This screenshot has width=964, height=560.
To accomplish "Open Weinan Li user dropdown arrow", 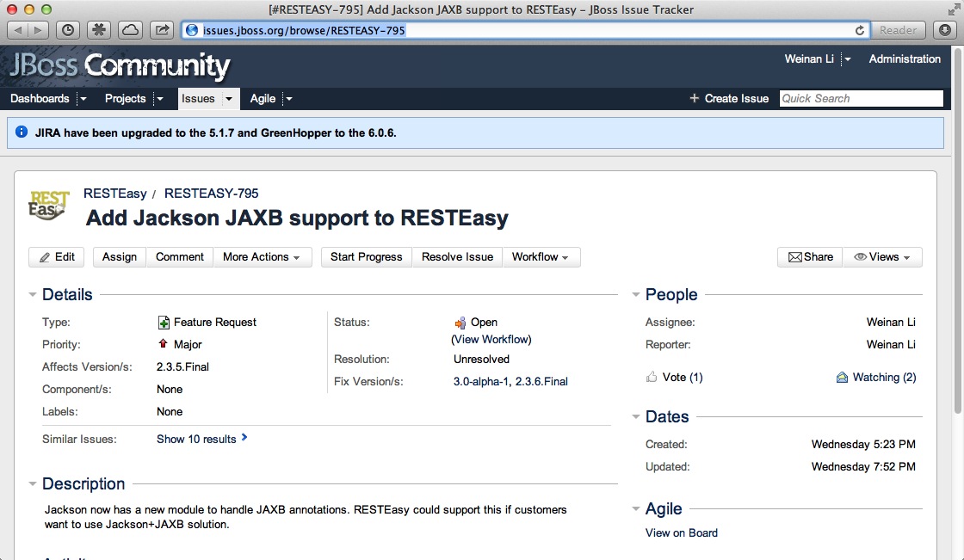I will (x=847, y=59).
